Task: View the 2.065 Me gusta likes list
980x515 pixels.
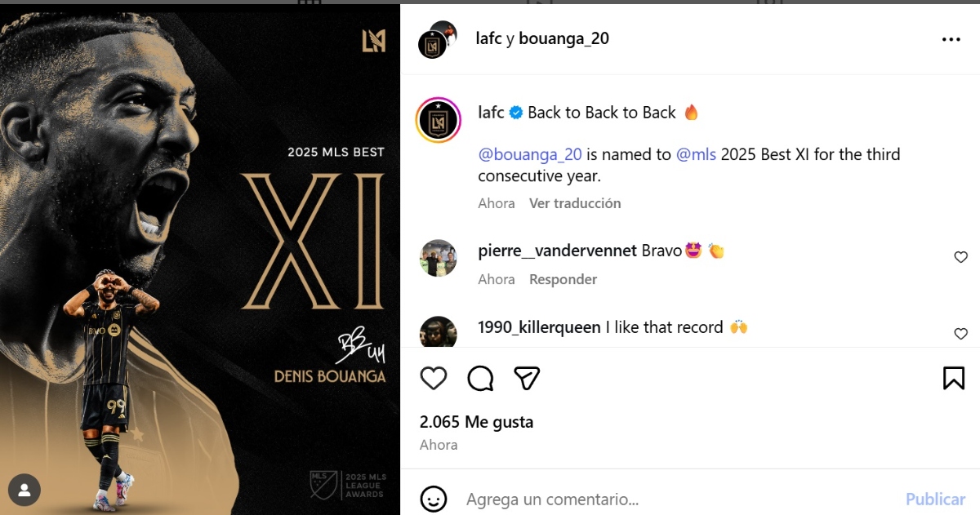Action: pyautogui.click(x=476, y=422)
